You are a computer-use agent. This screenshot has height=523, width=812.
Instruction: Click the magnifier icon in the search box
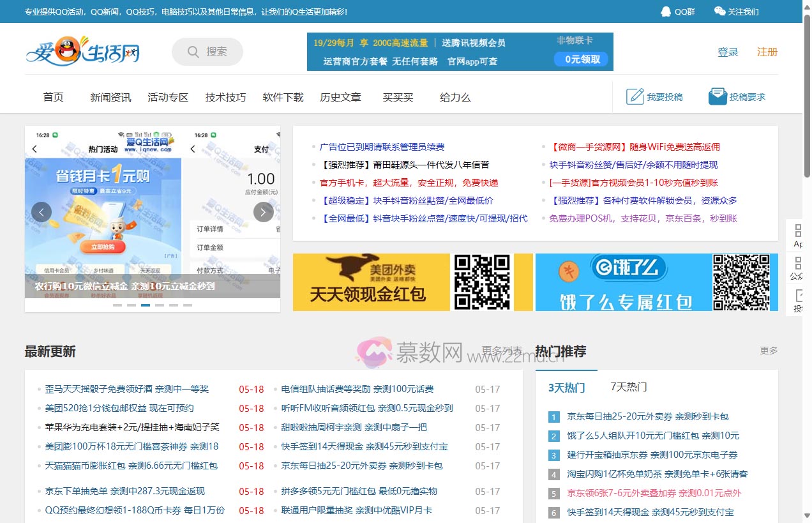click(x=193, y=52)
